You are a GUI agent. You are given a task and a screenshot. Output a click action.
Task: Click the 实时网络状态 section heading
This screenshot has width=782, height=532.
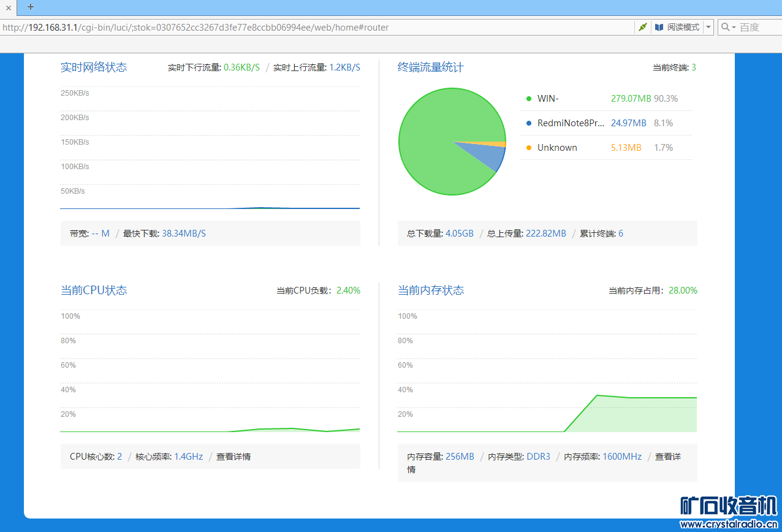(x=94, y=67)
